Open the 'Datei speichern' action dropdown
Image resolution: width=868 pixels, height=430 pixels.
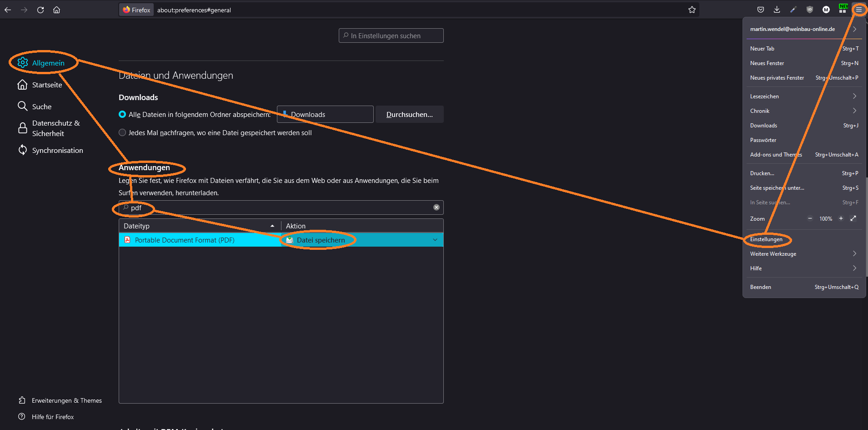pos(435,240)
